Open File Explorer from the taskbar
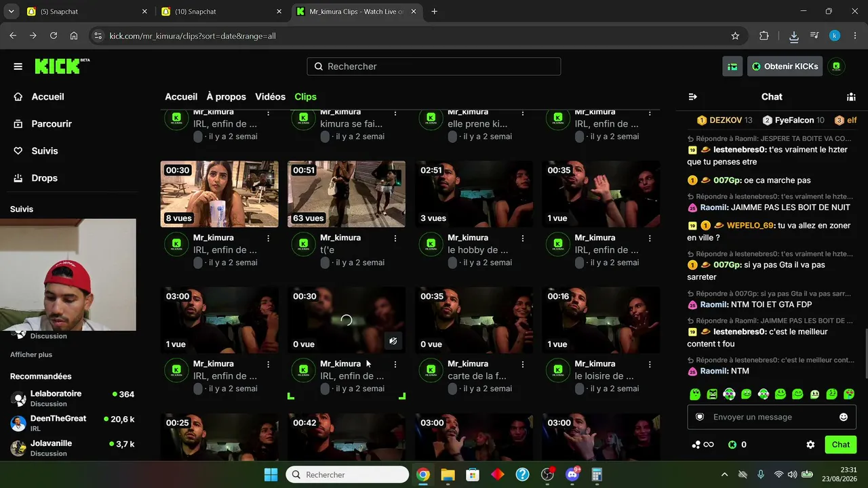 pos(448,474)
